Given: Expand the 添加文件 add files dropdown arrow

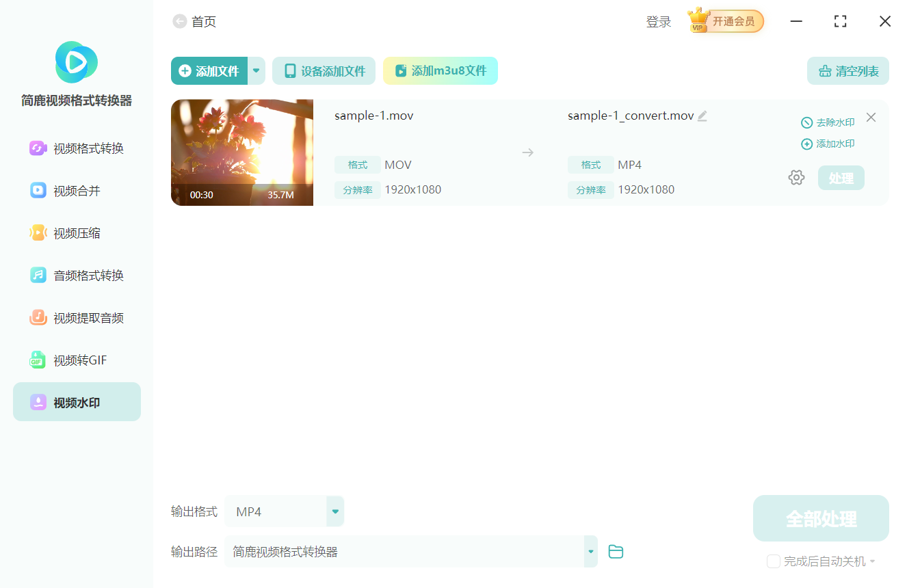Looking at the screenshot, I should click(256, 70).
